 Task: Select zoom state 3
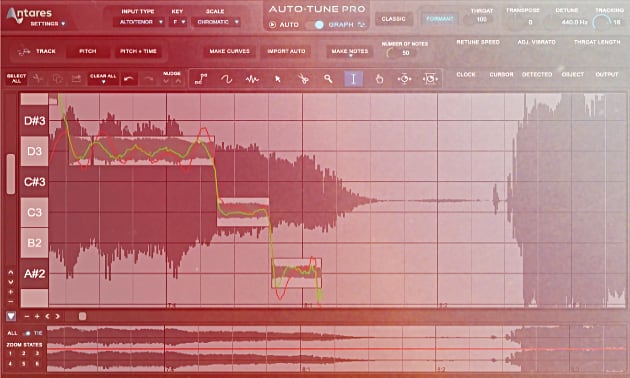(x=37, y=353)
